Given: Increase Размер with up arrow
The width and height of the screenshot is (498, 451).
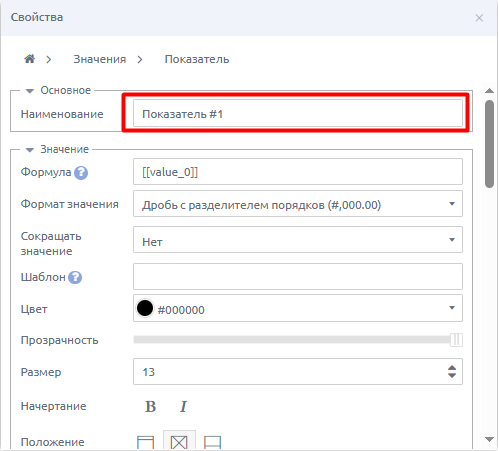Looking at the screenshot, I should (452, 368).
